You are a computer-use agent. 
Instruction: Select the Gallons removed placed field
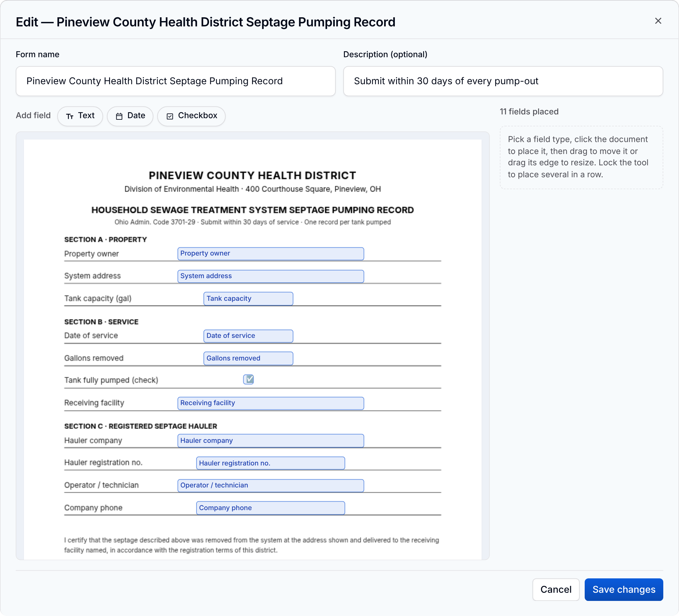point(248,358)
